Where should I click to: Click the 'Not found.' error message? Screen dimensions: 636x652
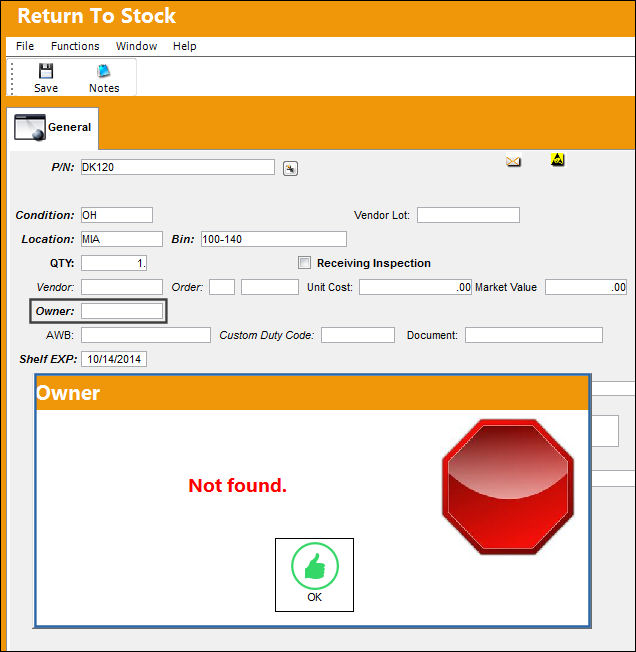[x=237, y=486]
